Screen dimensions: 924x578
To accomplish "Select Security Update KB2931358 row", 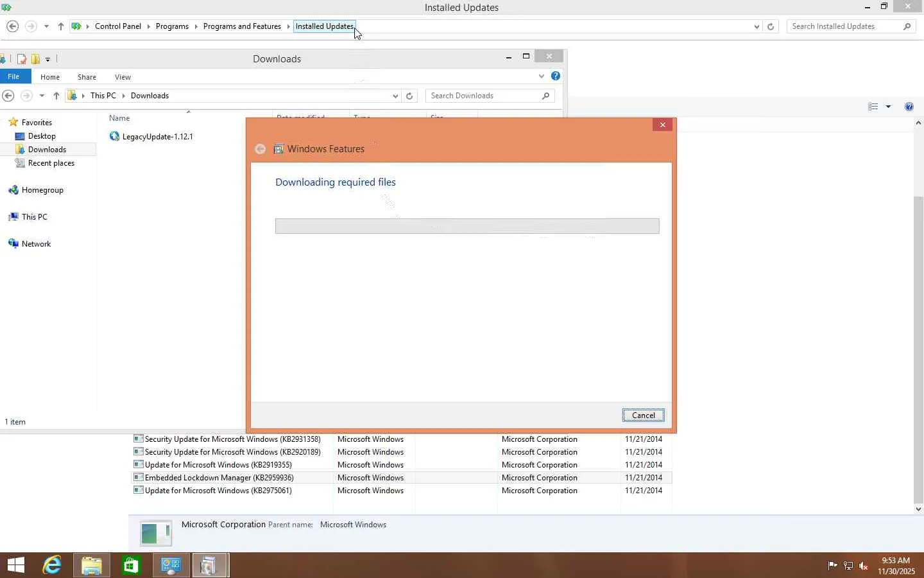I will pos(402,439).
